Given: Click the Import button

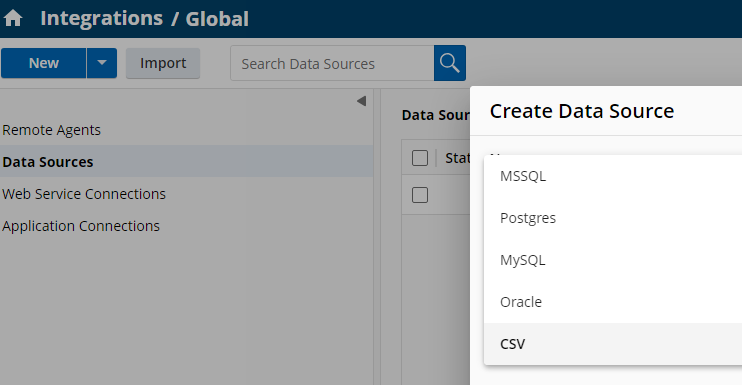Looking at the screenshot, I should [x=163, y=63].
